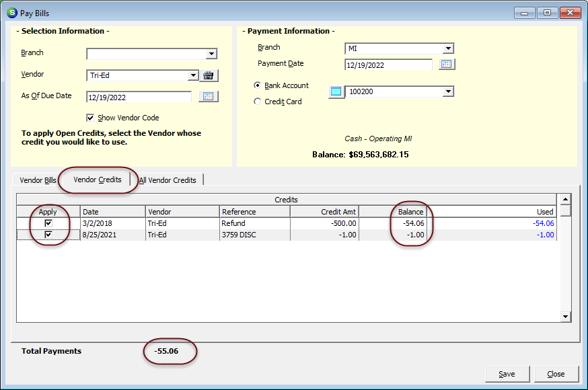Screen dimensions: 588x390
Task: Toggle Show Vendor Code checkbox
Action: (x=90, y=118)
